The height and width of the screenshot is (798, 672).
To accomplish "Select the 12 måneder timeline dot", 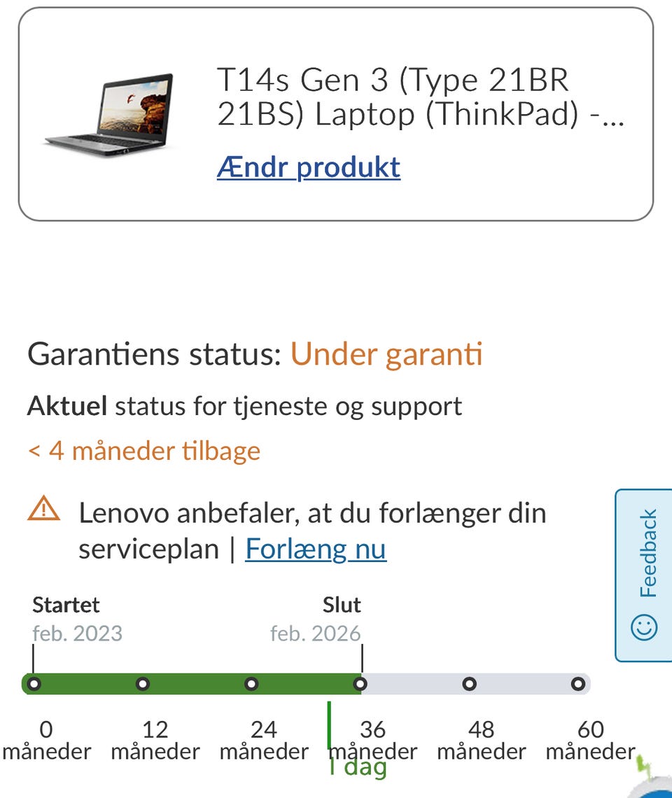I will pyautogui.click(x=143, y=684).
